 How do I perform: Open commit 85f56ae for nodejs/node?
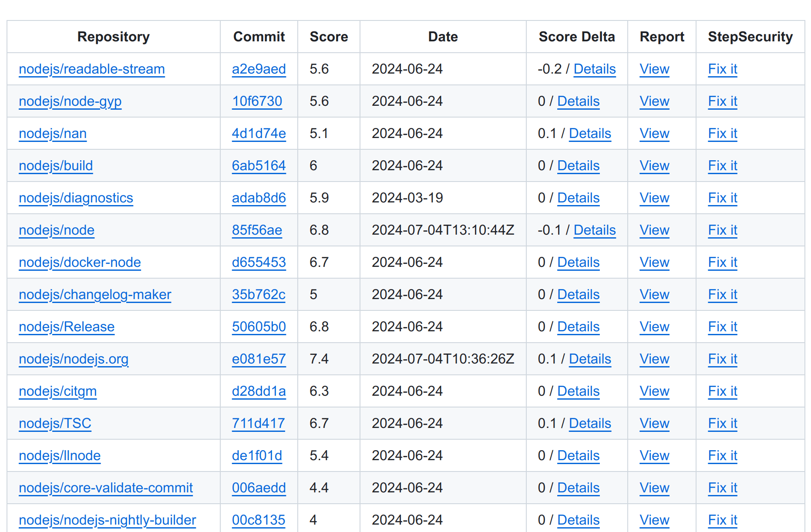point(257,230)
